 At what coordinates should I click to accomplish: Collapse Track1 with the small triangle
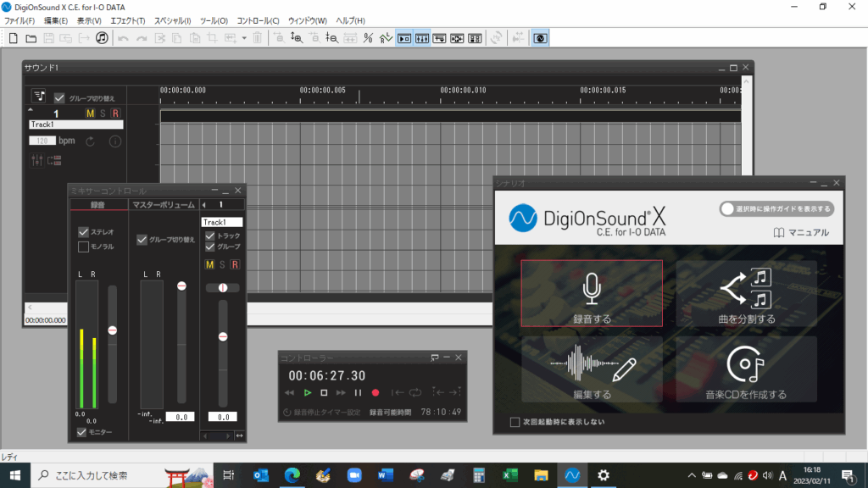tap(31, 110)
